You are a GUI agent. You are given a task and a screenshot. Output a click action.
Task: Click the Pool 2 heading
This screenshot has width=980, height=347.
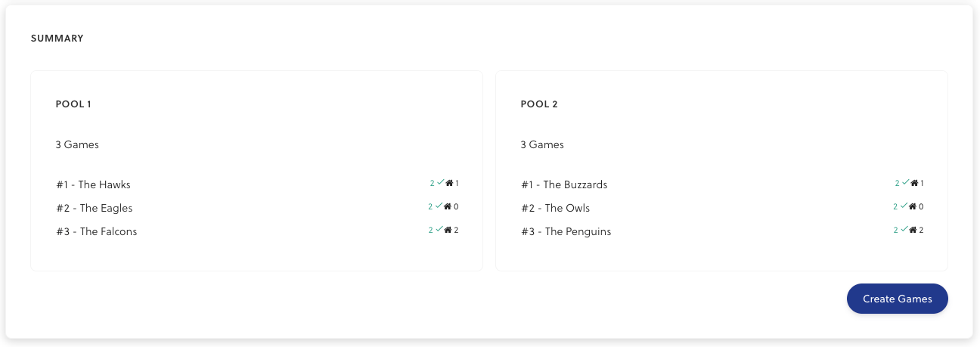click(539, 104)
